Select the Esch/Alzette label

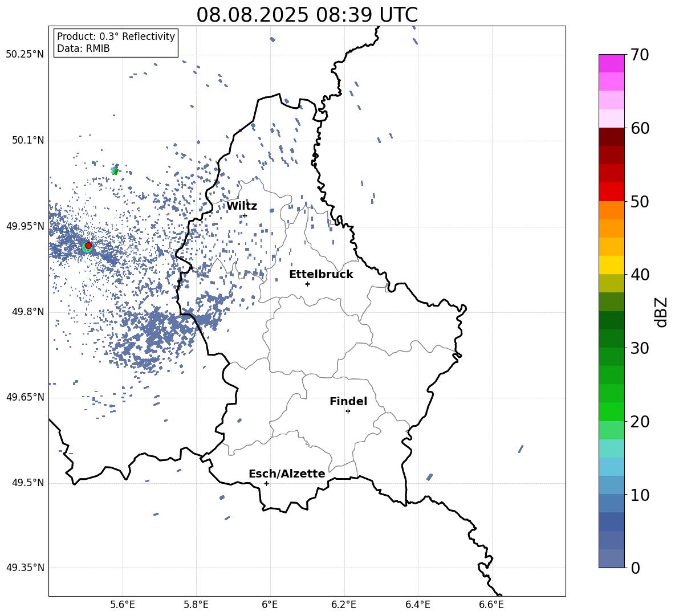click(287, 474)
